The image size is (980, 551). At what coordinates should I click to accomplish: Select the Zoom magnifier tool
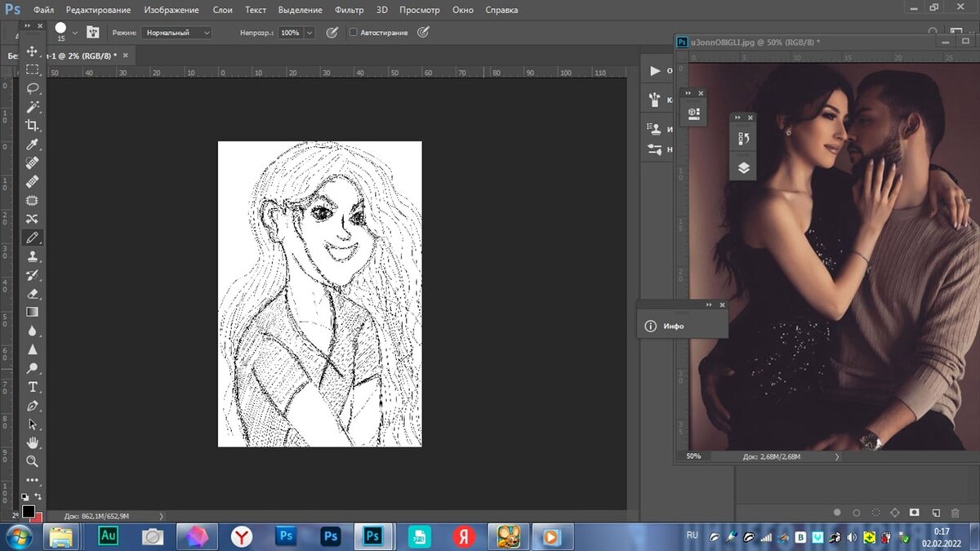32,461
